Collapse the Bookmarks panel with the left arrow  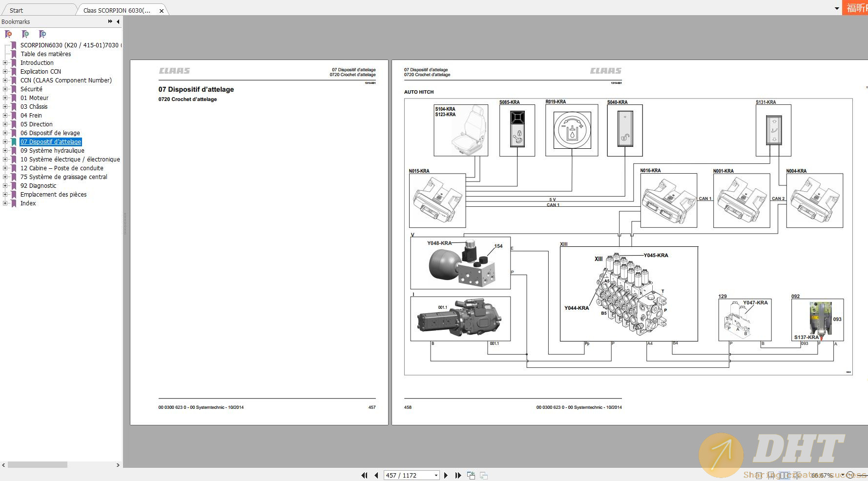[118, 21]
